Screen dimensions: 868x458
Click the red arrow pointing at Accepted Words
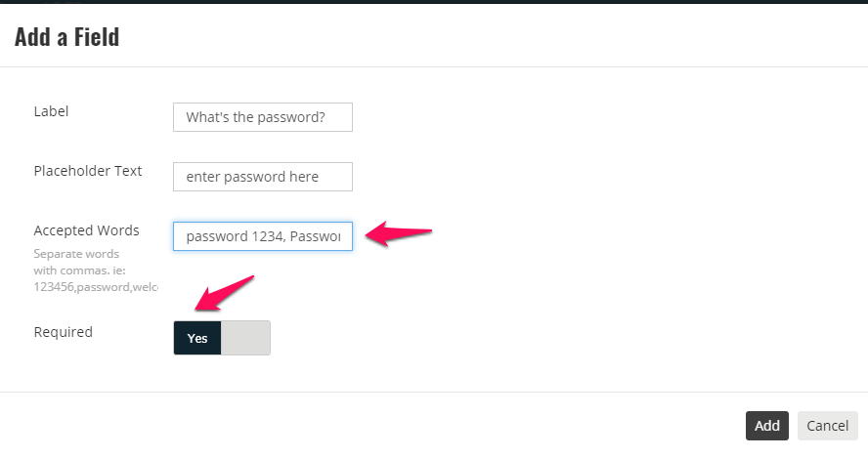pyautogui.click(x=399, y=233)
